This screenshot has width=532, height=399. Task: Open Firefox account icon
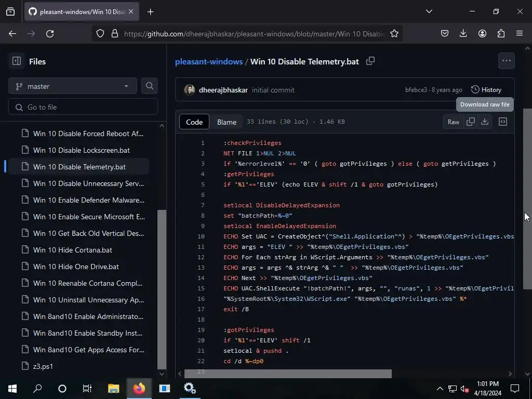pyautogui.click(x=482, y=34)
